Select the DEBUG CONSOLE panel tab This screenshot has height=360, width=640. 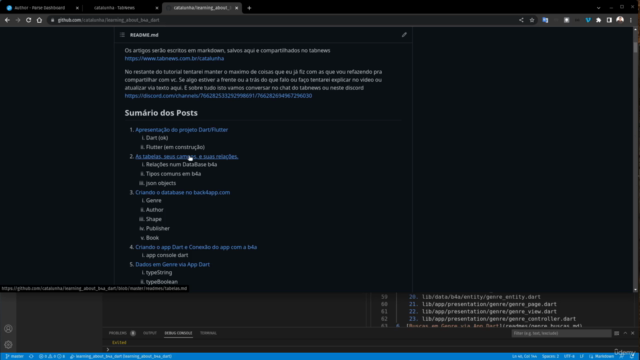click(178, 333)
